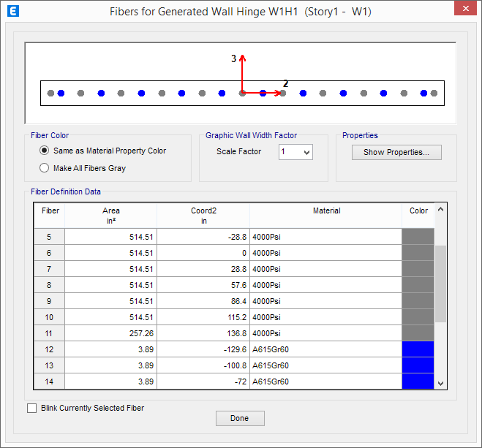Viewport: 482px width, 448px height.
Task: Select fiber row 13 number cell
Action: pyautogui.click(x=49, y=365)
